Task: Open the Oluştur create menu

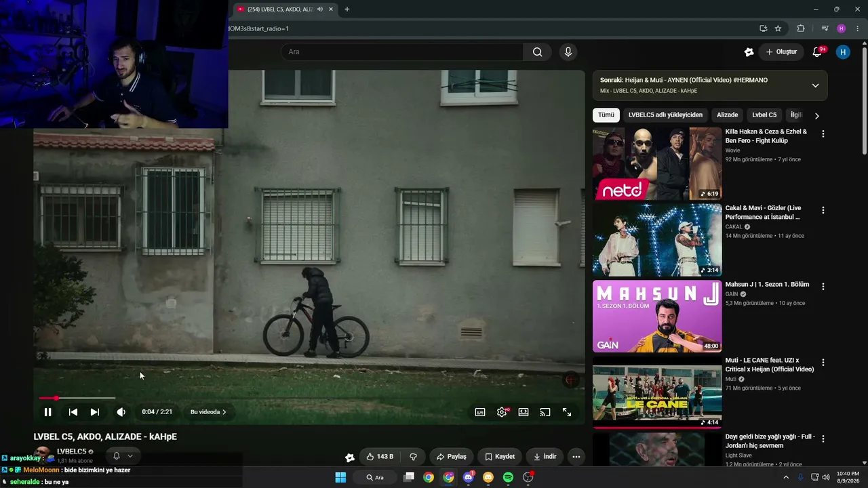Action: click(x=781, y=52)
